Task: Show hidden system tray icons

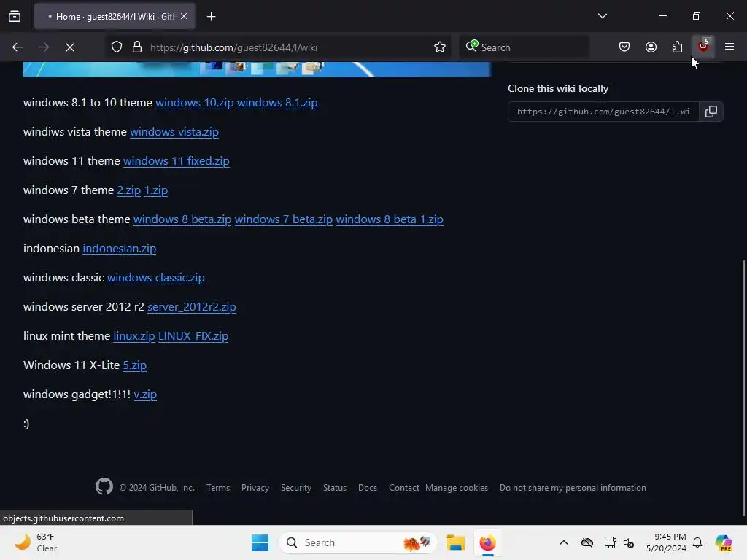Action: pyautogui.click(x=564, y=542)
